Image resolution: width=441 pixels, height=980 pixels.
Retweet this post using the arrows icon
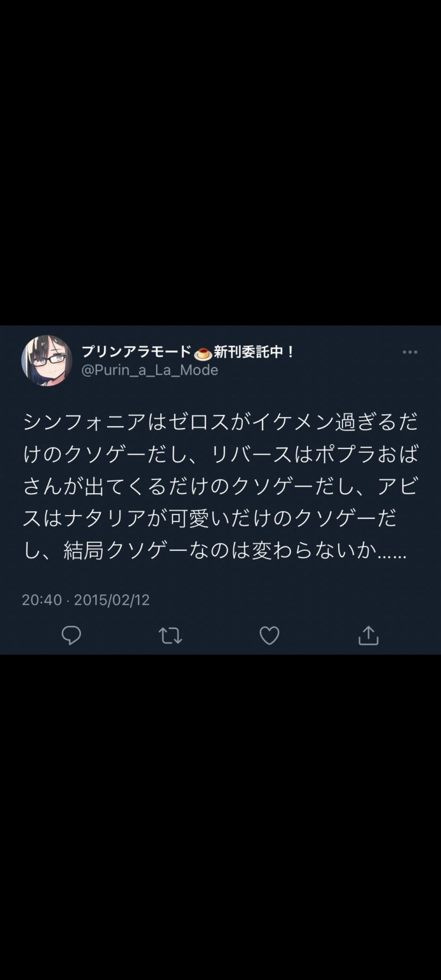click(x=170, y=635)
